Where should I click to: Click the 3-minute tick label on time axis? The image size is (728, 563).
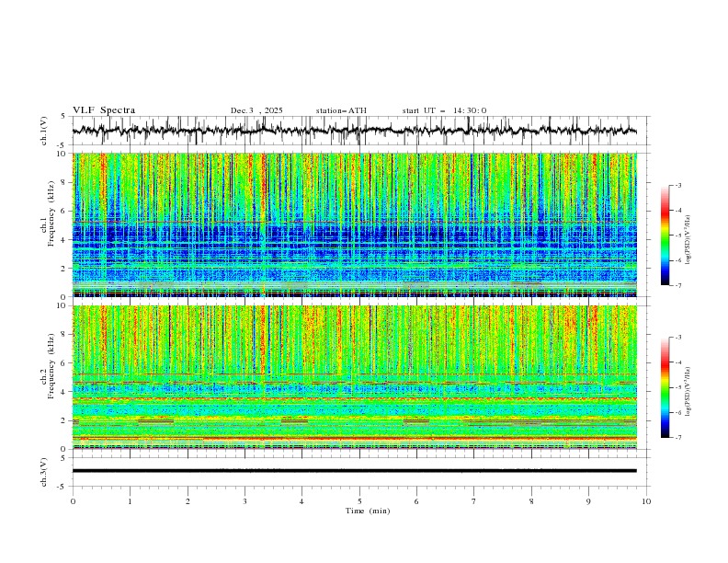[x=245, y=500]
